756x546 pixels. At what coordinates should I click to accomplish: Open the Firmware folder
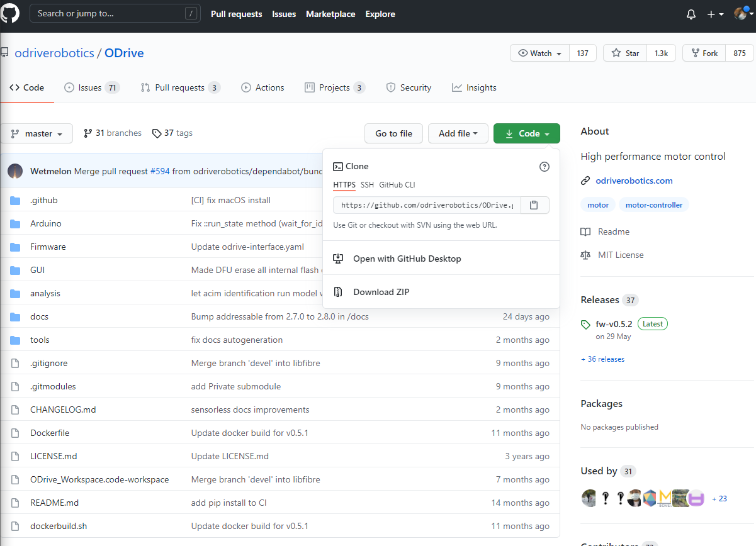pos(48,247)
